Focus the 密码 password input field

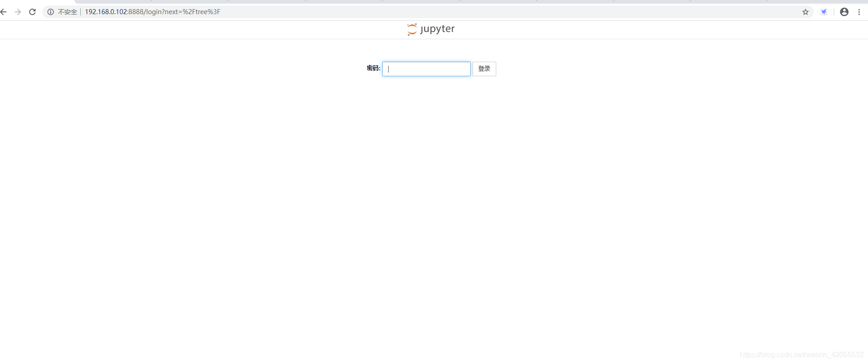(426, 69)
